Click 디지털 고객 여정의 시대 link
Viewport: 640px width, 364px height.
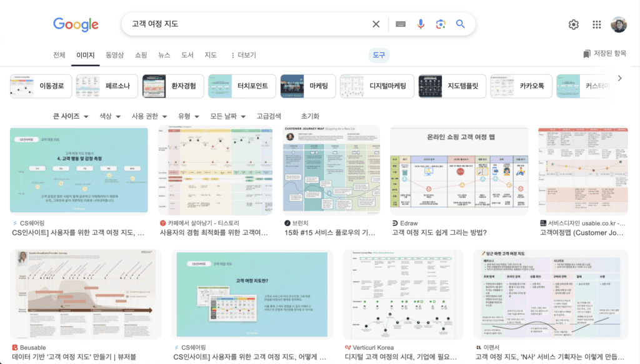pyautogui.click(x=401, y=357)
